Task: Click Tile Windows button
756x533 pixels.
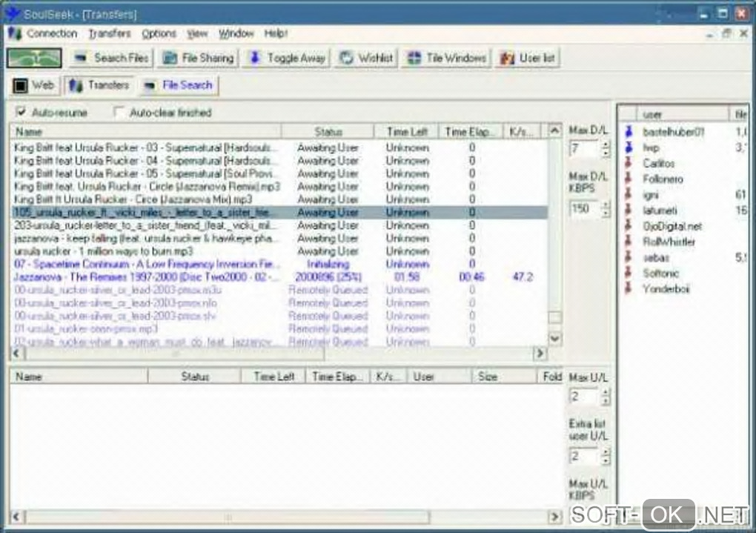Action: coord(446,58)
